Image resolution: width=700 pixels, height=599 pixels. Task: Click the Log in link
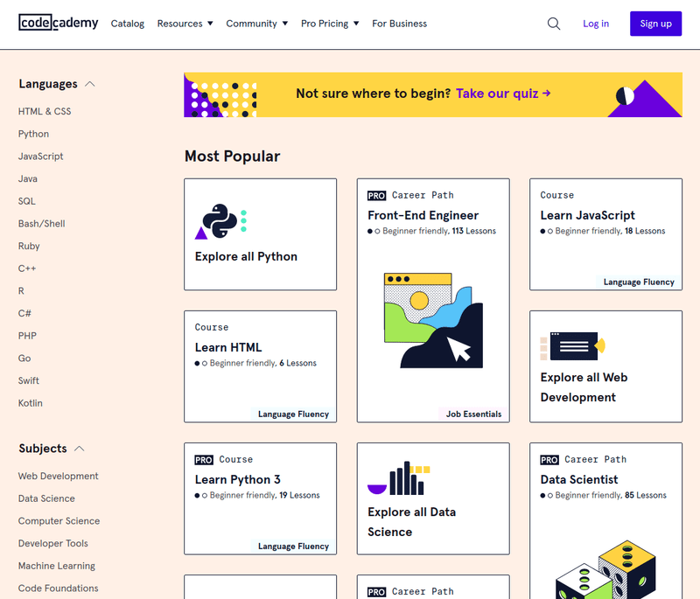(x=596, y=24)
